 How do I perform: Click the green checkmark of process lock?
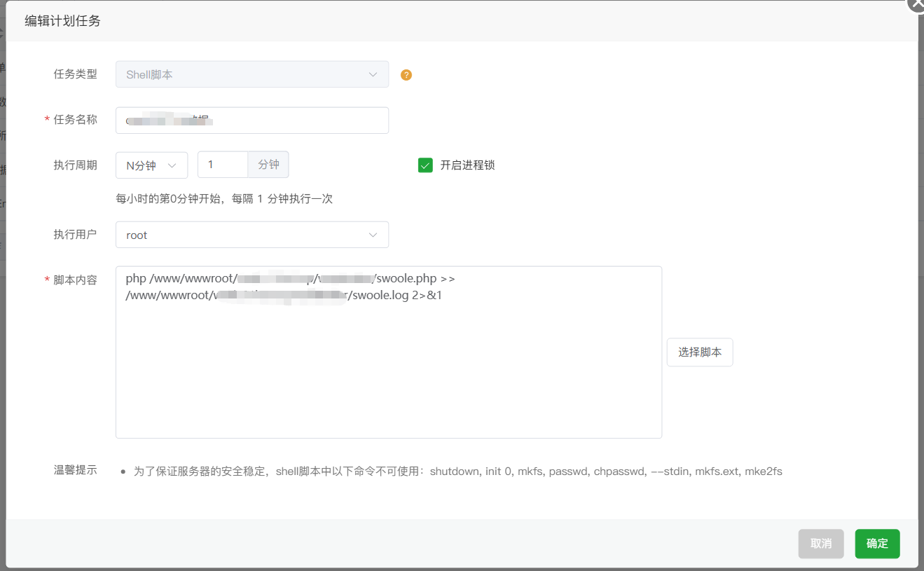[x=425, y=165]
